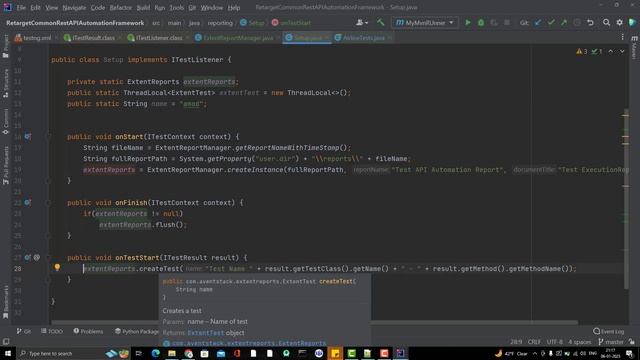Run with coverage icon in toolbar
Viewport: 640px width, 360px height.
pyautogui.click(x=494, y=22)
